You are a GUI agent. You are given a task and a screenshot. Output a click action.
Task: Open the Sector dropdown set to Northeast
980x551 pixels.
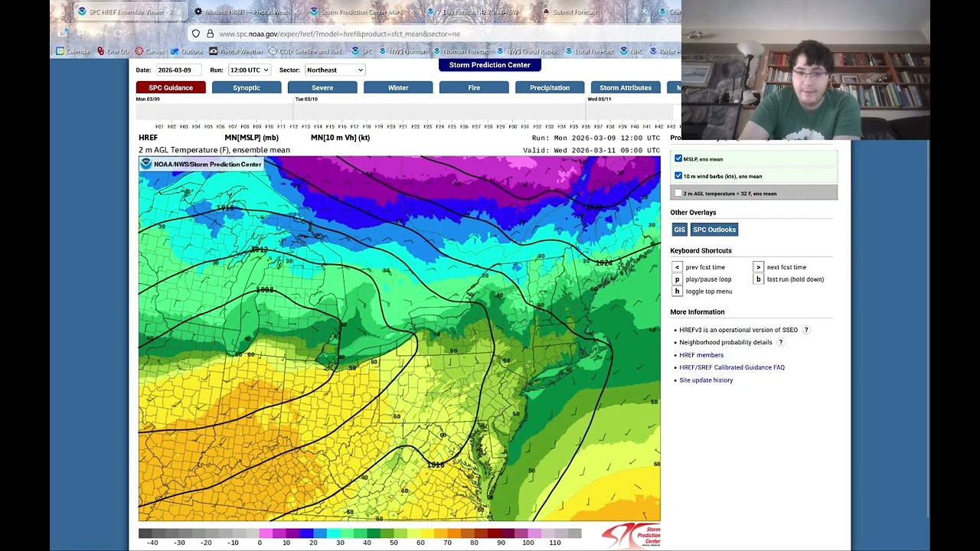coord(335,70)
